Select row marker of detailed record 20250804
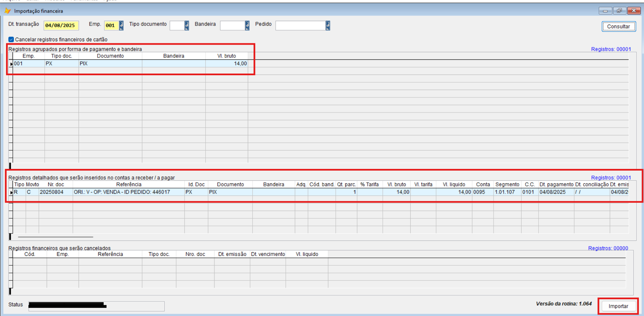The height and width of the screenshot is (316, 644). tap(11, 192)
